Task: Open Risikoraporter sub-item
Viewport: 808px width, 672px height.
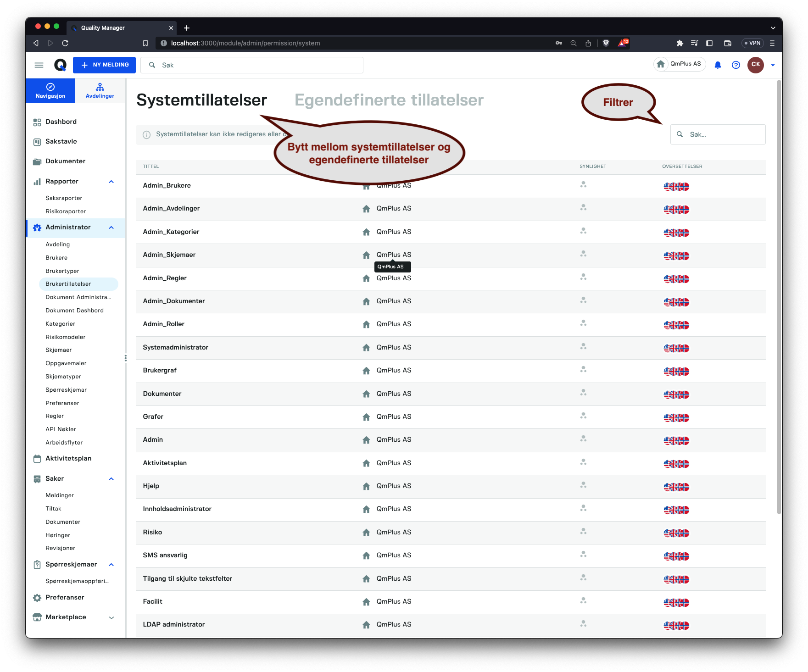Action: pos(66,211)
